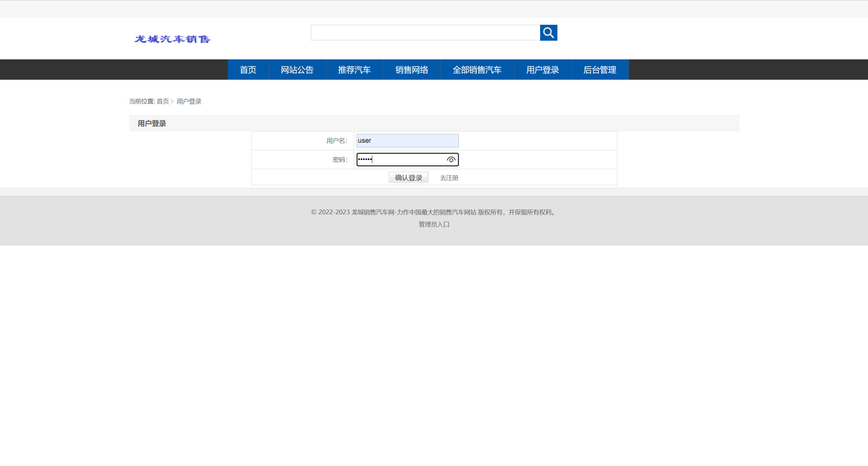Click inside the top search box

click(424, 33)
